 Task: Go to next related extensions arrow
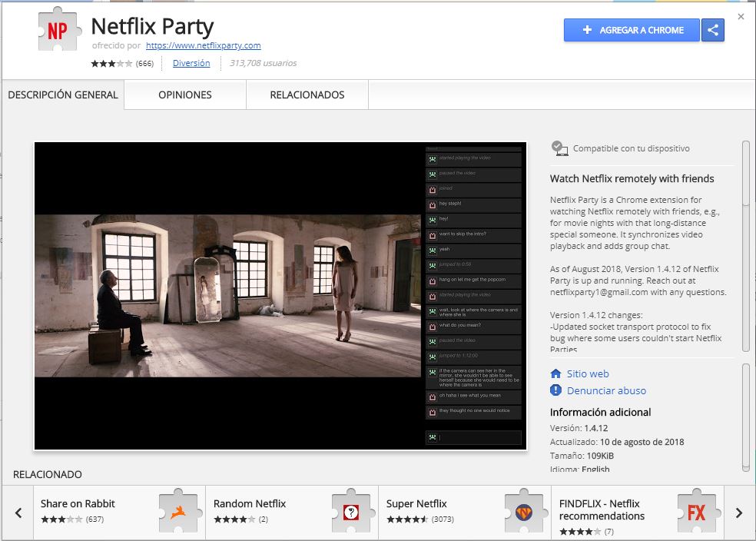(x=739, y=513)
